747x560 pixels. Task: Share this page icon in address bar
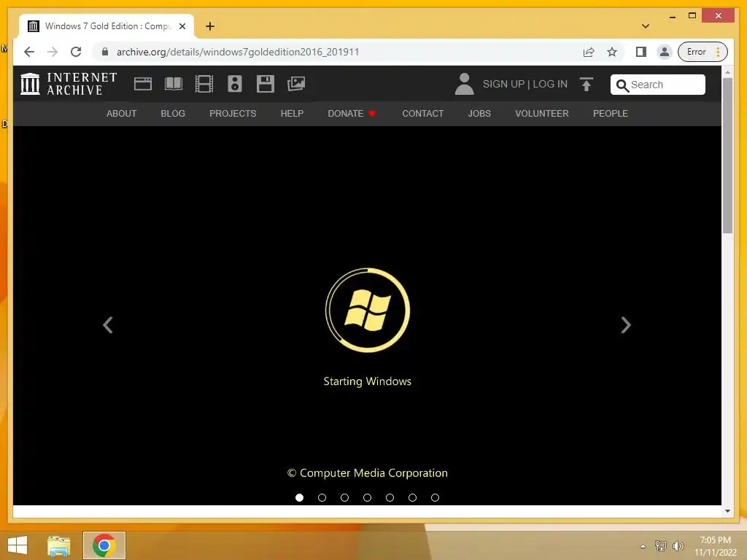point(589,52)
